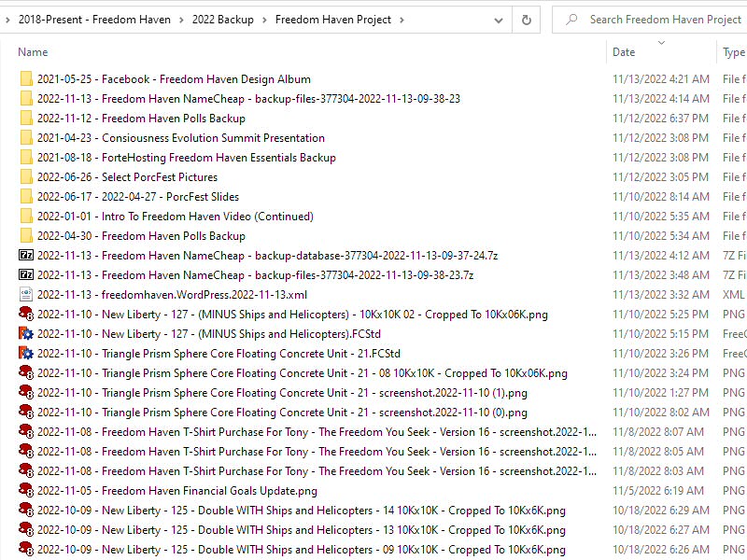Select folder icon for 2022-04-30 Freedom Haven Polls Backup
This screenshot has width=747, height=560.
(x=26, y=236)
